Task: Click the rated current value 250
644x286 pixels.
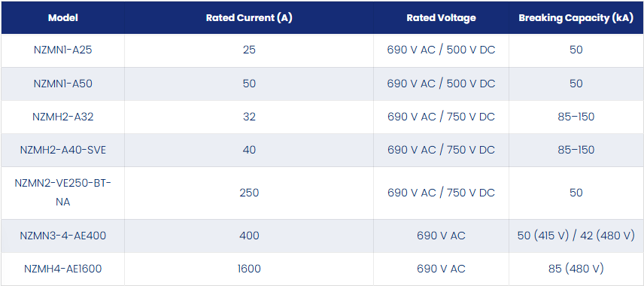Action: point(249,193)
